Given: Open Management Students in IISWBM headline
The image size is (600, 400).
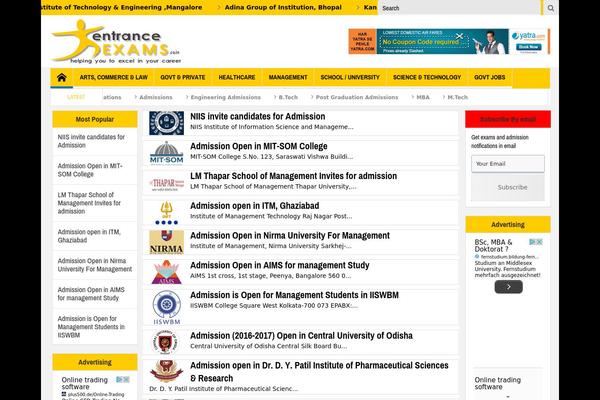Looking at the screenshot, I should (294, 295).
